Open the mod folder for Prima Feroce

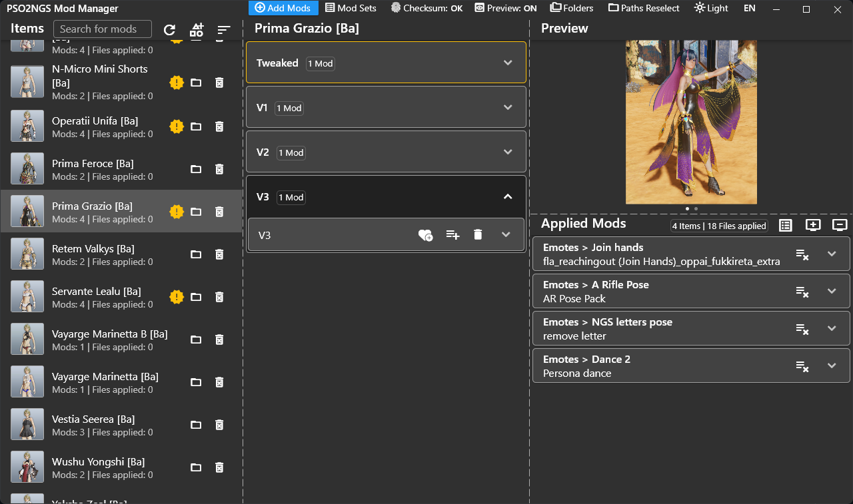point(196,169)
